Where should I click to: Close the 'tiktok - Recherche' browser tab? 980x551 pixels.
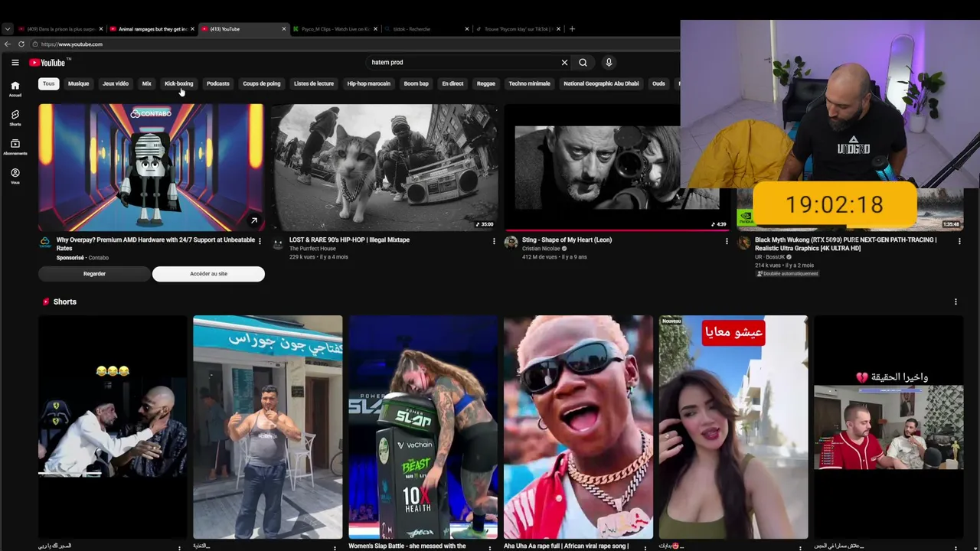point(467,29)
